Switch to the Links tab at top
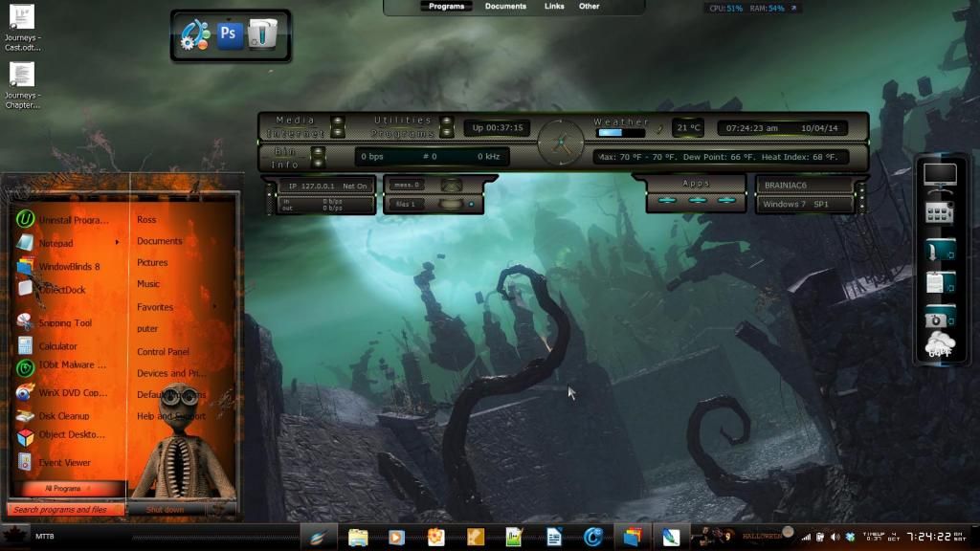The image size is (980, 551). (x=554, y=7)
